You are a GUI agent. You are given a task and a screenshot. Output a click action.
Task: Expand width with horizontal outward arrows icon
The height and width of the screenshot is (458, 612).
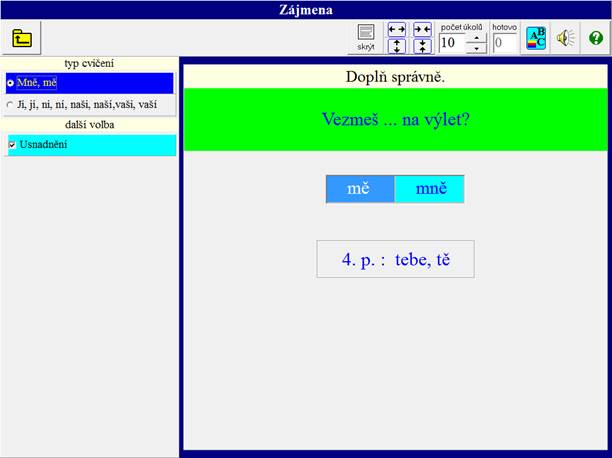397,30
